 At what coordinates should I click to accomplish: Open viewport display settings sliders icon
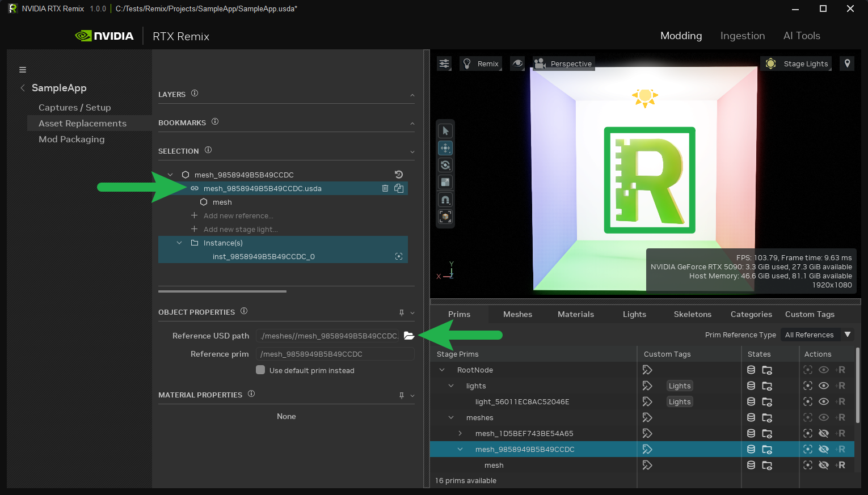[444, 64]
